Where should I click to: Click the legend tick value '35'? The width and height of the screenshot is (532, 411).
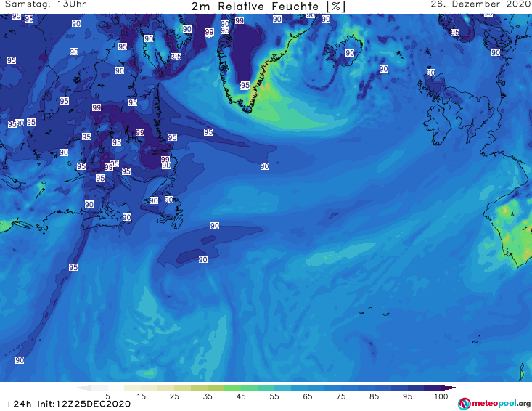tap(208, 396)
